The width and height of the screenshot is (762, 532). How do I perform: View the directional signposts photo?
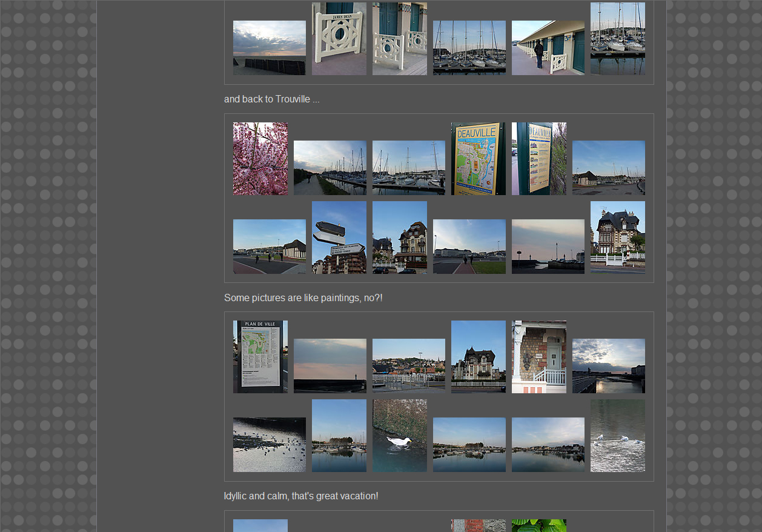click(339, 238)
